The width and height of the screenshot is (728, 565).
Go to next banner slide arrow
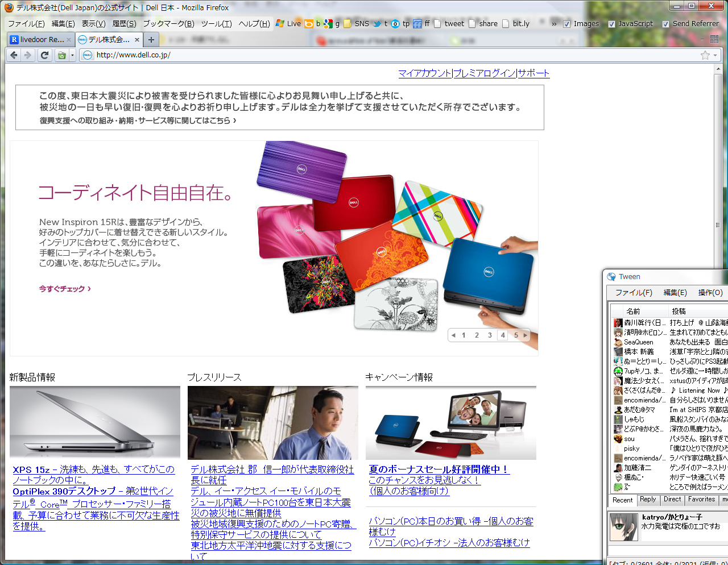pos(526,335)
